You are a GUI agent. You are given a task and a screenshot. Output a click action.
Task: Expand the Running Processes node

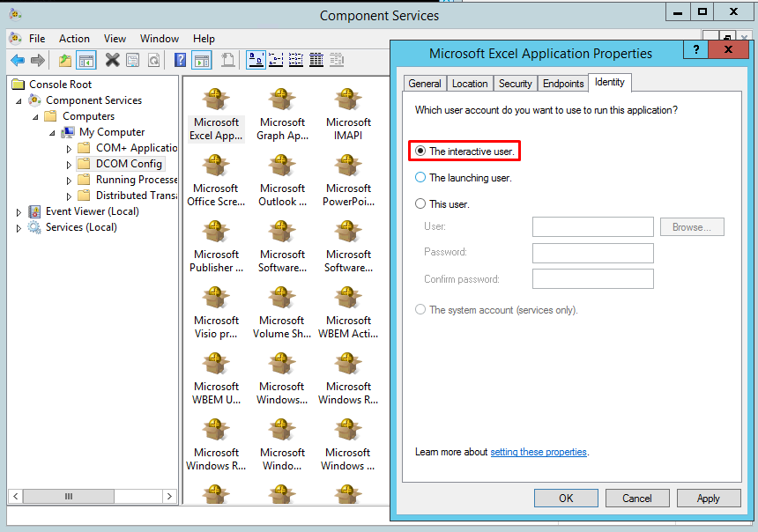[69, 181]
